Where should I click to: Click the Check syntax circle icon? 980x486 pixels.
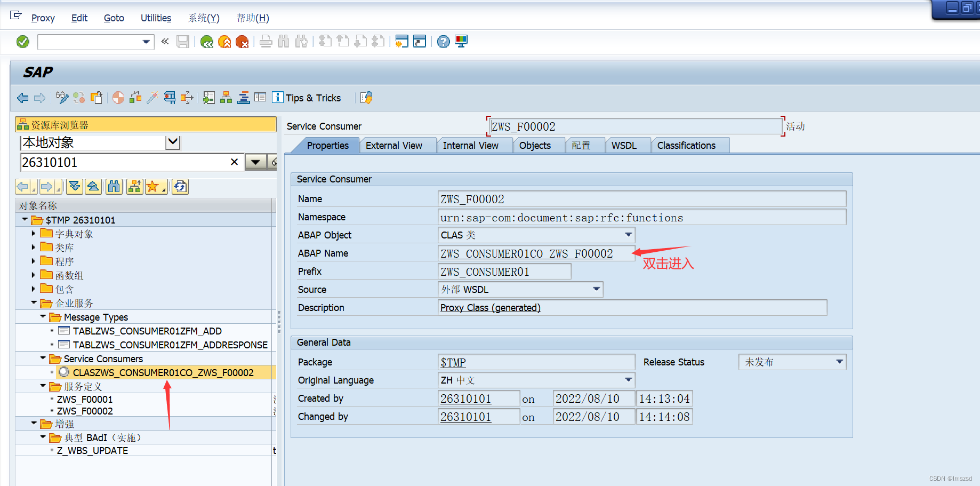pyautogui.click(x=118, y=98)
